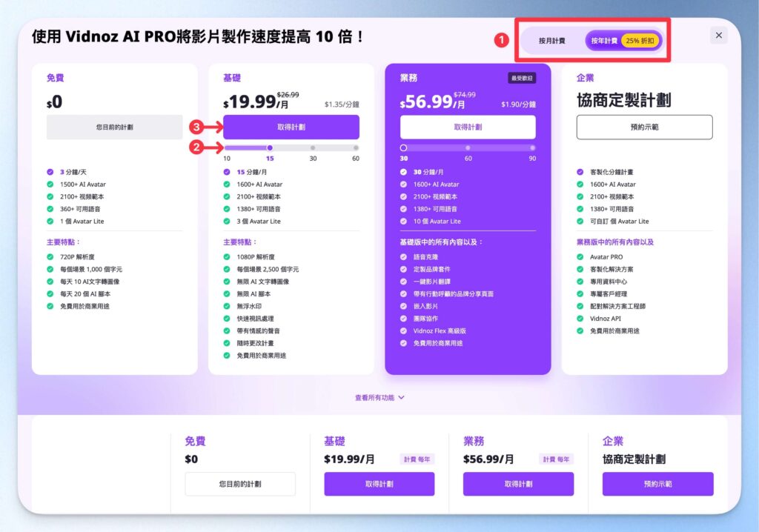Screen dimensions: 759x532
Task: Click check icon beside 配對解決方案工程師
Action: coord(580,306)
